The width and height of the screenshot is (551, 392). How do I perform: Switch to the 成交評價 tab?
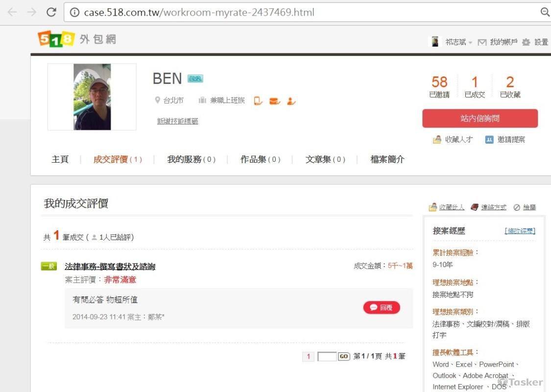[x=118, y=159]
